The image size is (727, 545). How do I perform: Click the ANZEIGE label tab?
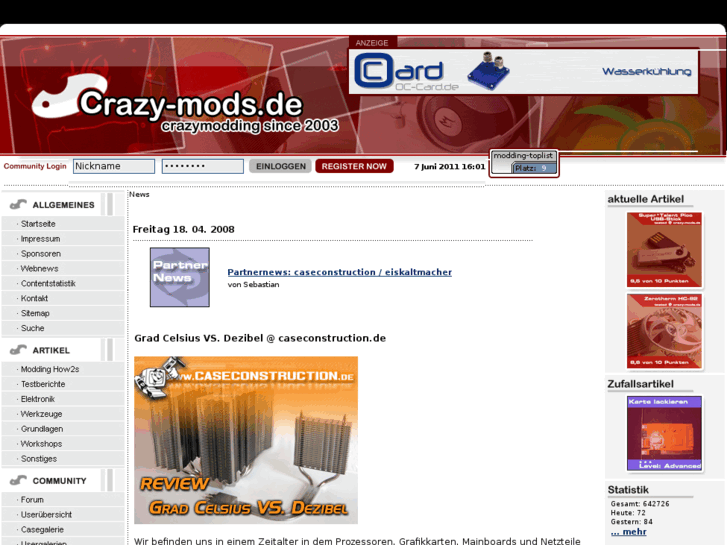pos(372,43)
